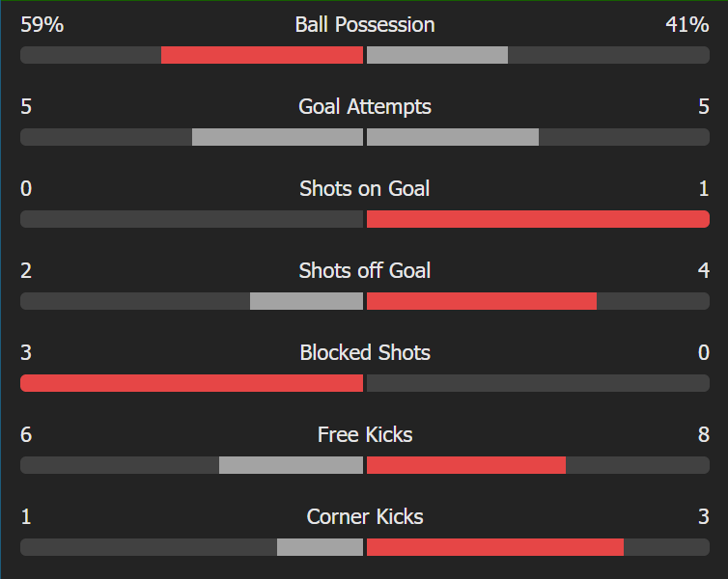The width and height of the screenshot is (728, 579).
Task: Click the red home Blocked Shots bar
Action: [x=191, y=383]
